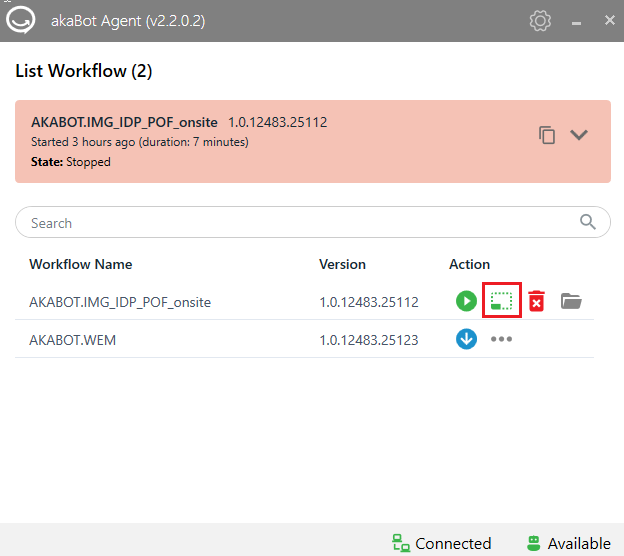Close the akaBot Agent window
The width and height of the screenshot is (624, 556).
click(609, 20)
